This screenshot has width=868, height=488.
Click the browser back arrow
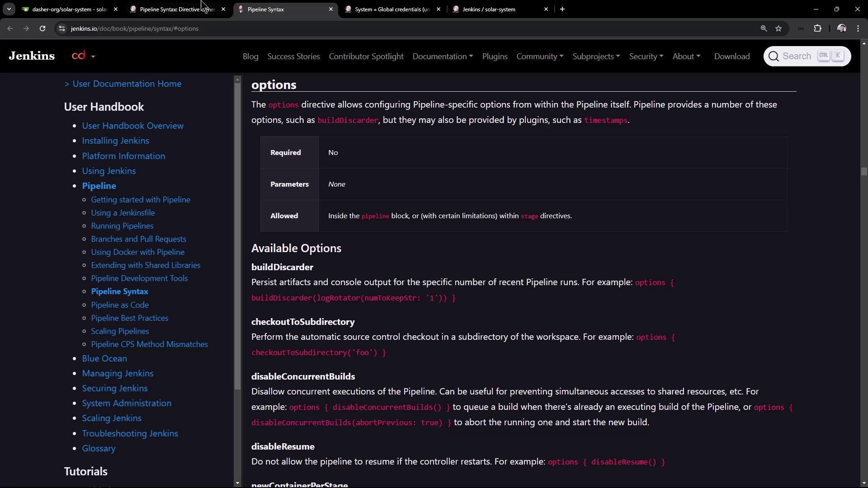click(10, 28)
